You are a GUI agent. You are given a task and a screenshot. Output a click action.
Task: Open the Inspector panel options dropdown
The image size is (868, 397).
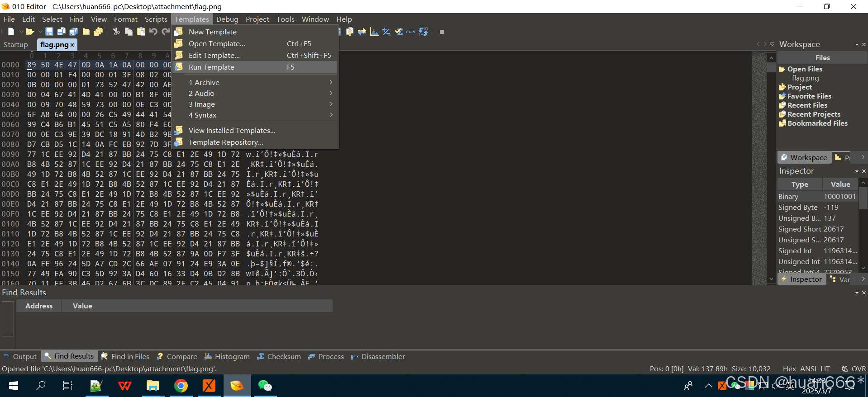pos(857,171)
